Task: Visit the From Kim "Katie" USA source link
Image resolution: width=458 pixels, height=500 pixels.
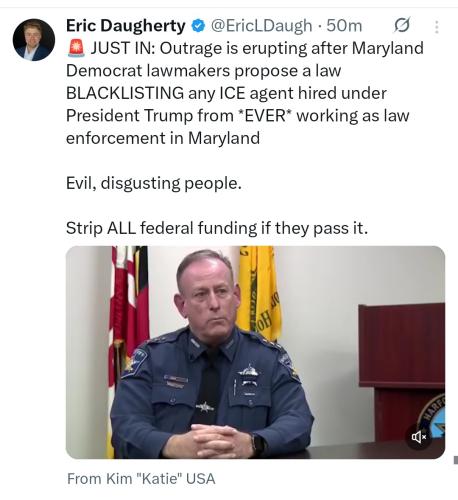Action: (x=141, y=479)
